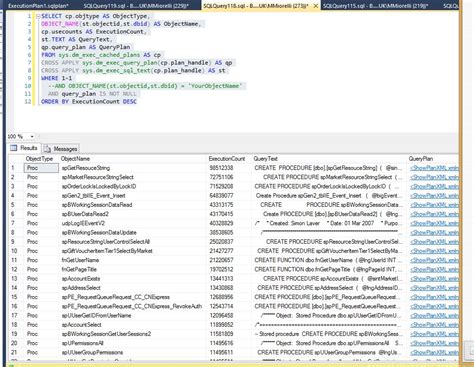Collapse the SELECT statement outline at line 1
This screenshot has width=474, height=367.
click(x=38, y=16)
